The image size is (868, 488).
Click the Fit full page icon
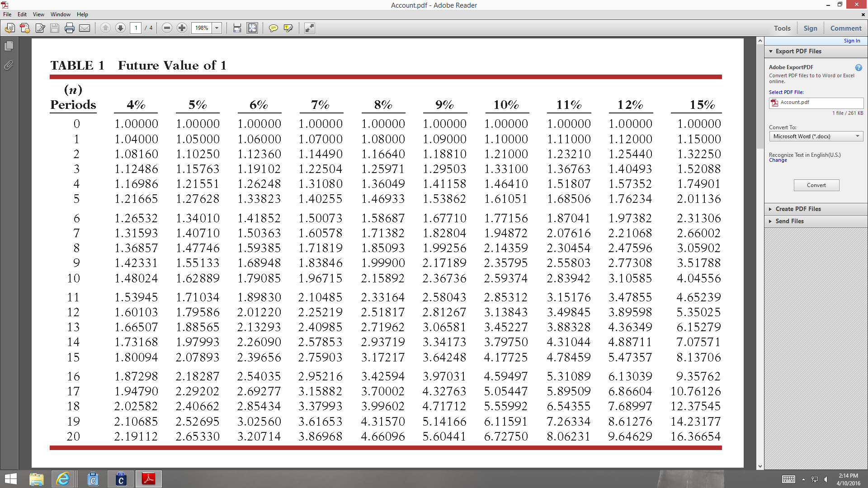[x=253, y=28]
